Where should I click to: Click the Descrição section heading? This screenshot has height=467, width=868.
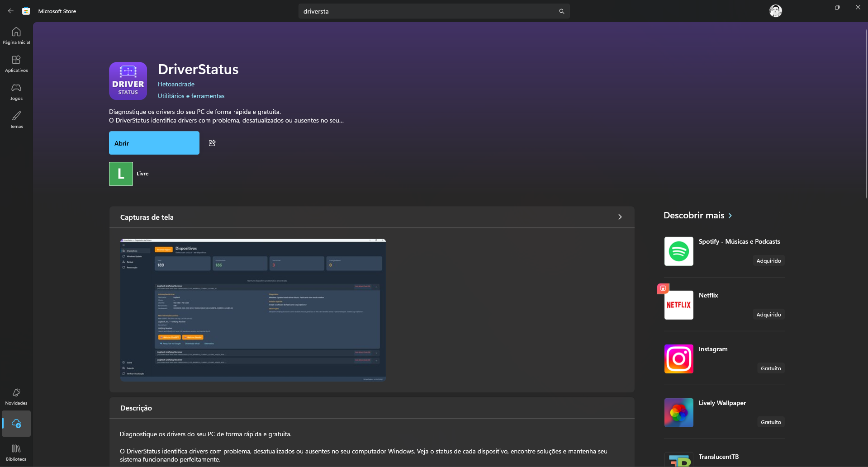136,408
